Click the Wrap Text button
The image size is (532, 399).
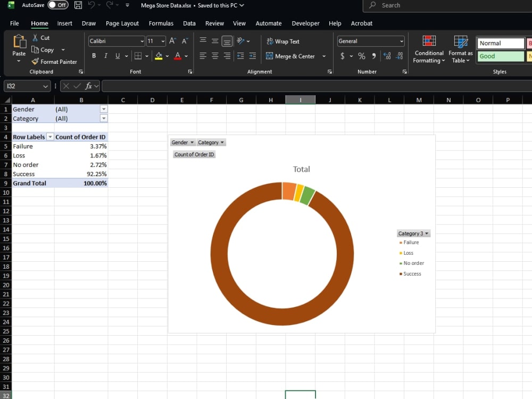pos(283,41)
